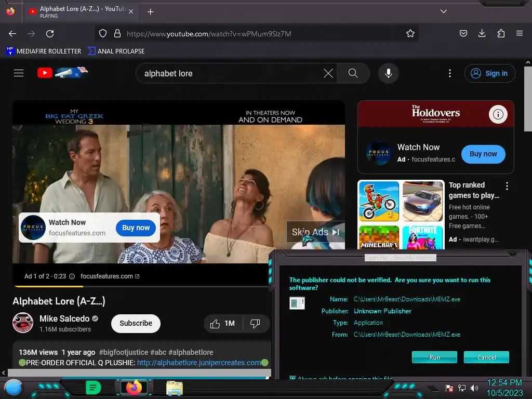This screenshot has height=399, width=532.
Task: Open the taskbar clock and date
Action: click(x=504, y=388)
